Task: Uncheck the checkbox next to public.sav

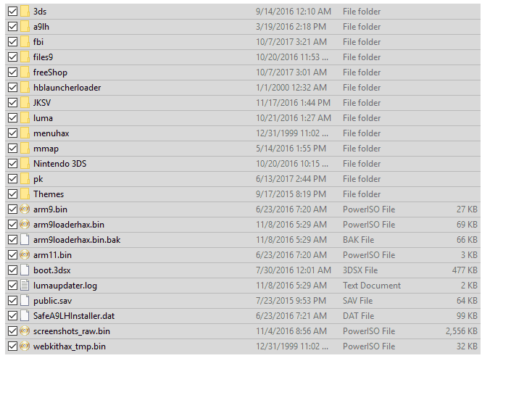Action: click(12, 301)
